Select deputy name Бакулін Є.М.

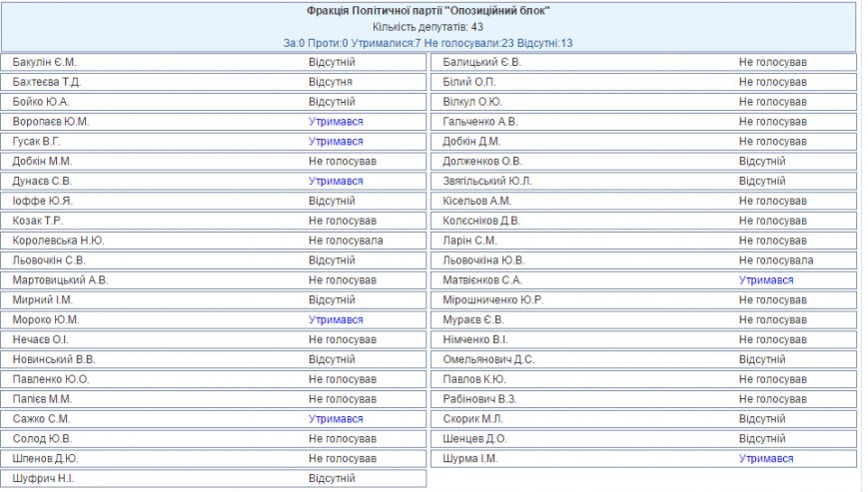click(44, 63)
